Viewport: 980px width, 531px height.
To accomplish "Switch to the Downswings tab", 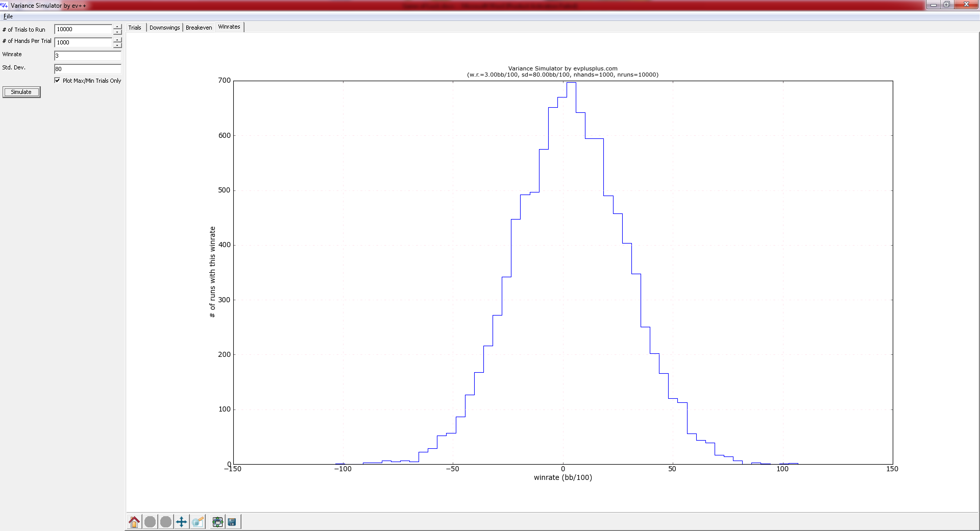I will 164,28.
